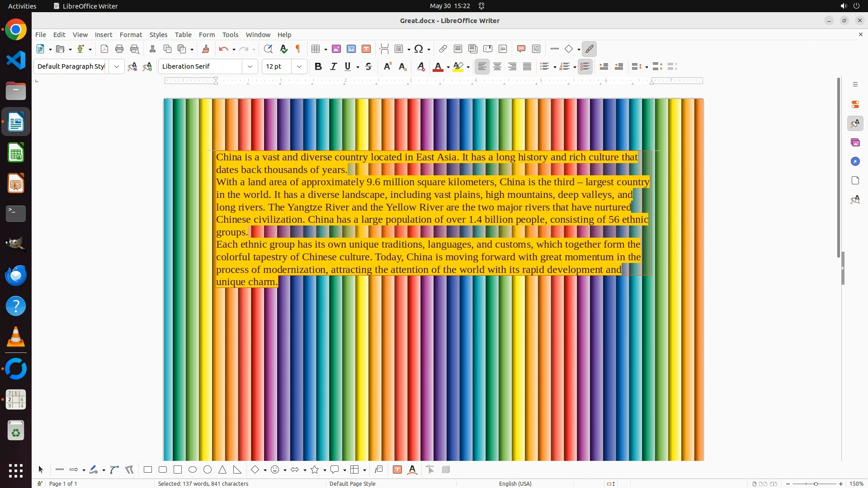Open the paragraph style dropdown
868x488 pixels.
pyautogui.click(x=117, y=66)
